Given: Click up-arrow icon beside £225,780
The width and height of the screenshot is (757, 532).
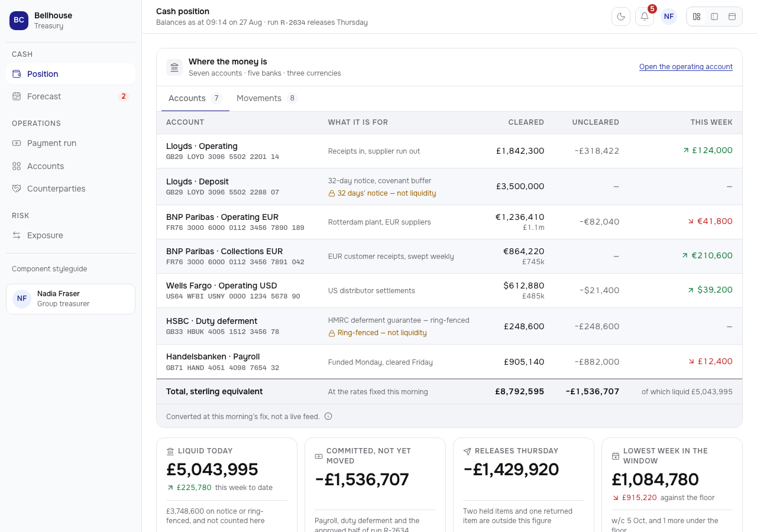Looking at the screenshot, I should 170,488.
